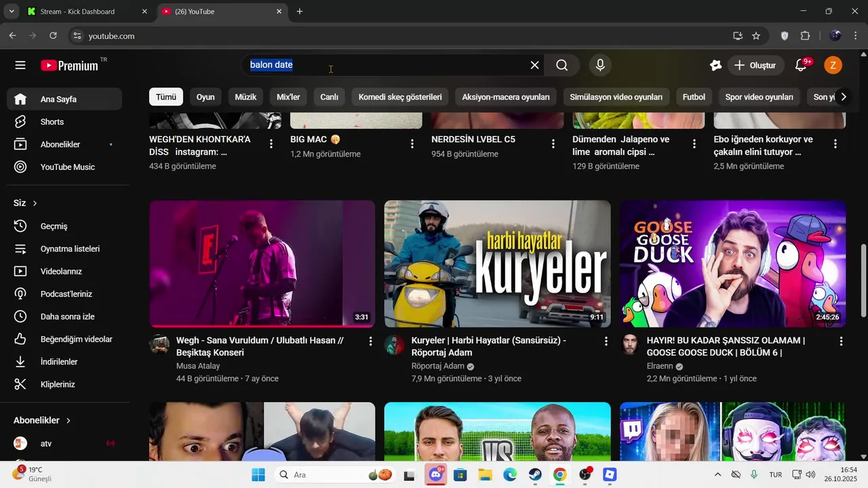Image resolution: width=868 pixels, height=488 pixels.
Task: Select Spor video oyunları chip
Action: [x=759, y=97]
